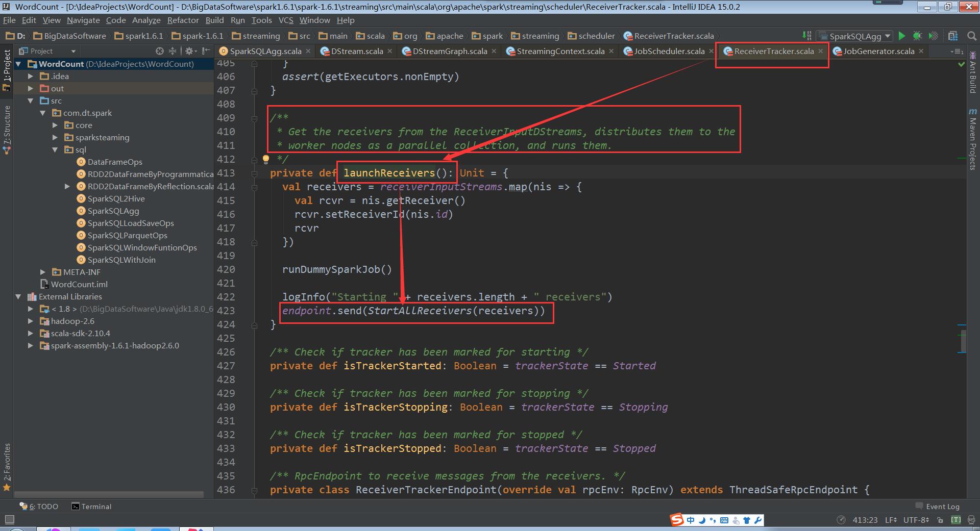Image resolution: width=980 pixels, height=531 pixels.
Task: Click the tool windows quick-access button
Action: [x=9, y=520]
